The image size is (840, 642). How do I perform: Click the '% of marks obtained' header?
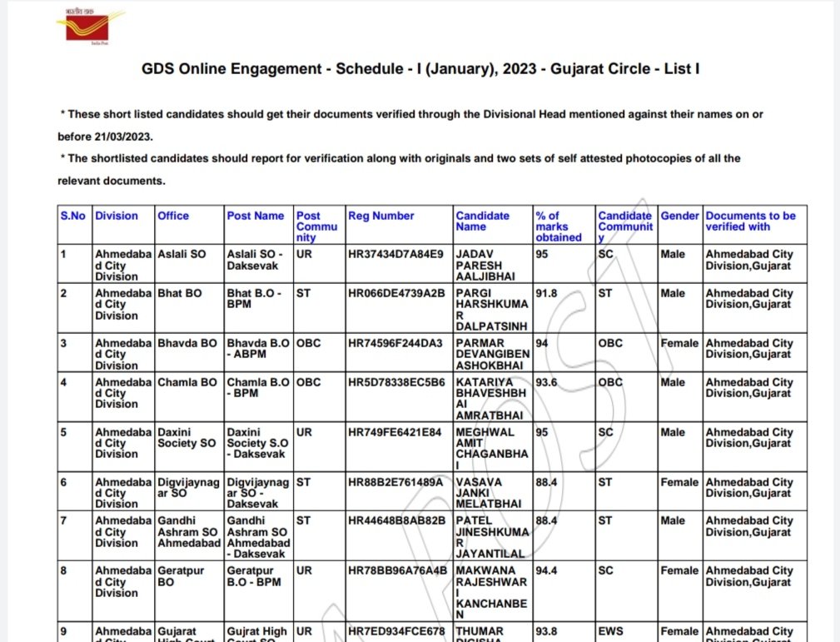(559, 226)
